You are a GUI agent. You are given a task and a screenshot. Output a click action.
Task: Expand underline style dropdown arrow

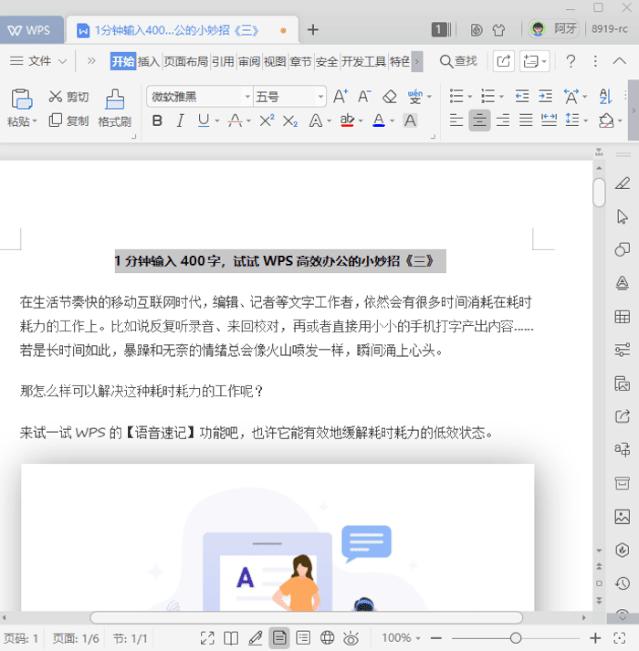217,121
